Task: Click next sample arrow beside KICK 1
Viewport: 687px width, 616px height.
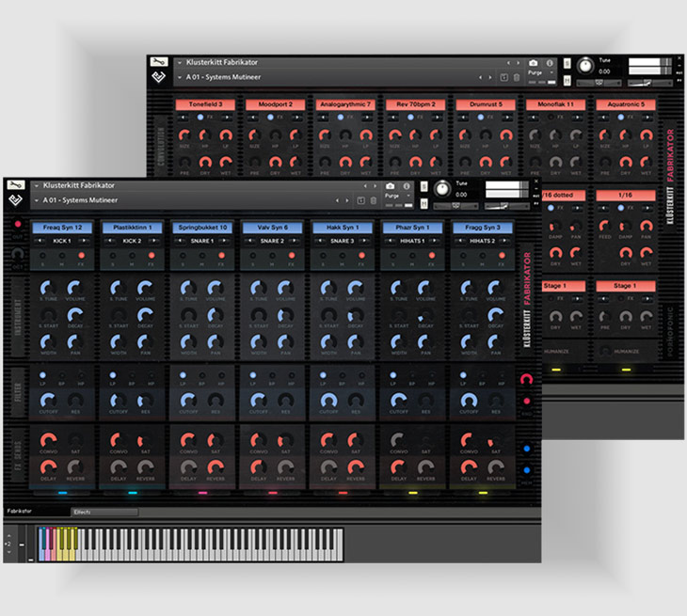Action: [x=82, y=241]
